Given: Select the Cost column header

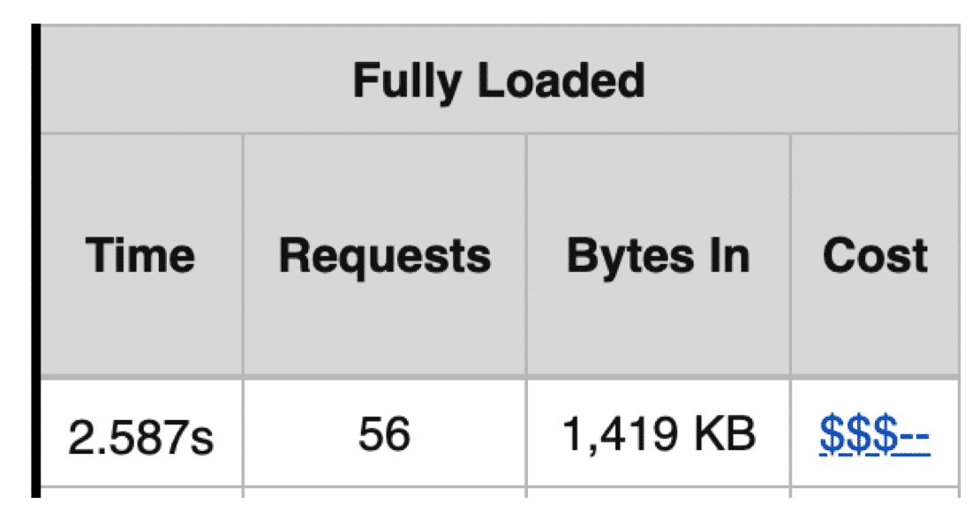Looking at the screenshot, I should (x=874, y=256).
